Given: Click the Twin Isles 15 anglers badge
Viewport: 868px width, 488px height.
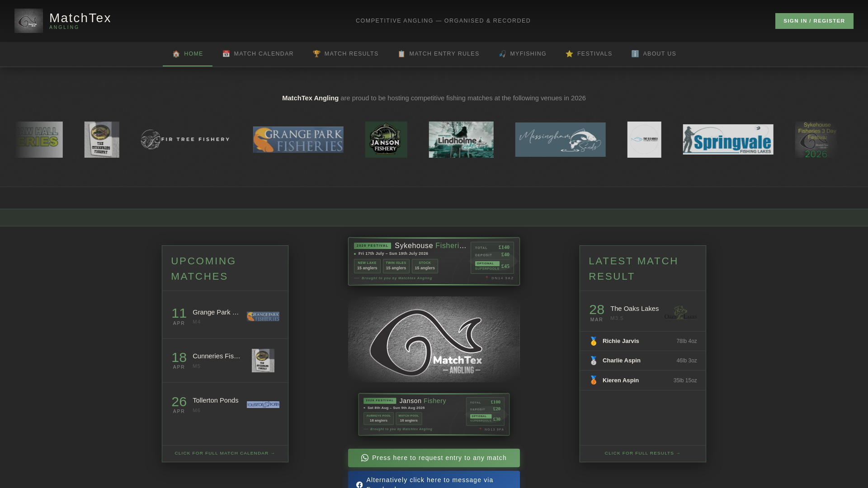Looking at the screenshot, I should (396, 266).
